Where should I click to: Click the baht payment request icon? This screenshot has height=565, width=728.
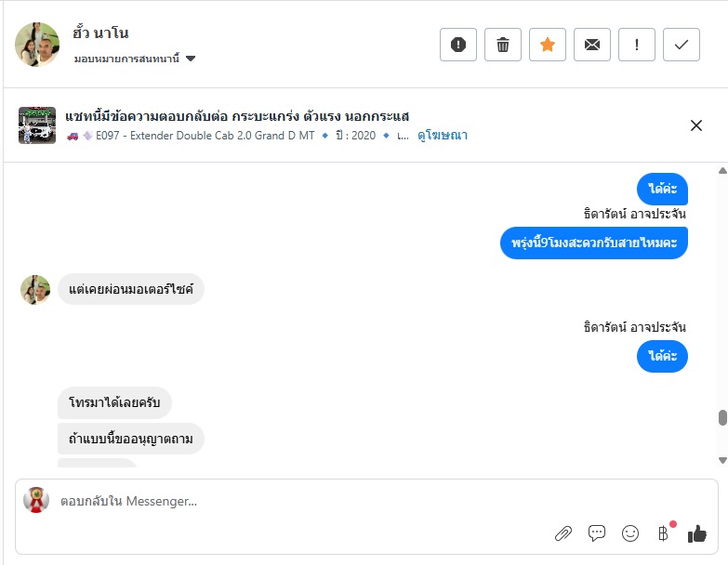(x=663, y=533)
